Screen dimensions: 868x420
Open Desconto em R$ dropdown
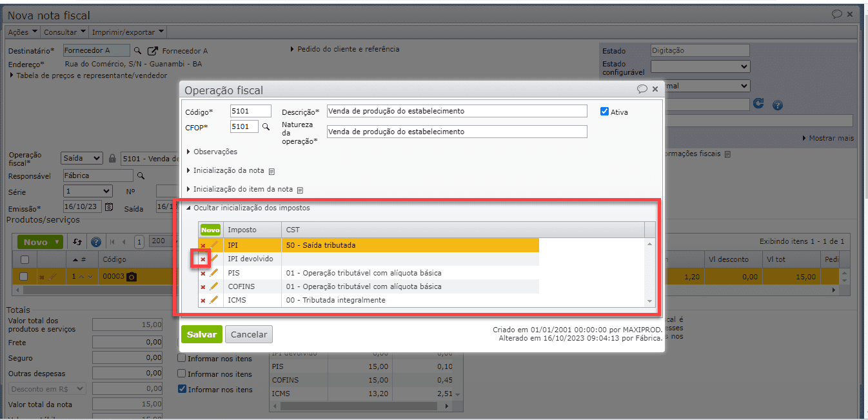coord(47,388)
